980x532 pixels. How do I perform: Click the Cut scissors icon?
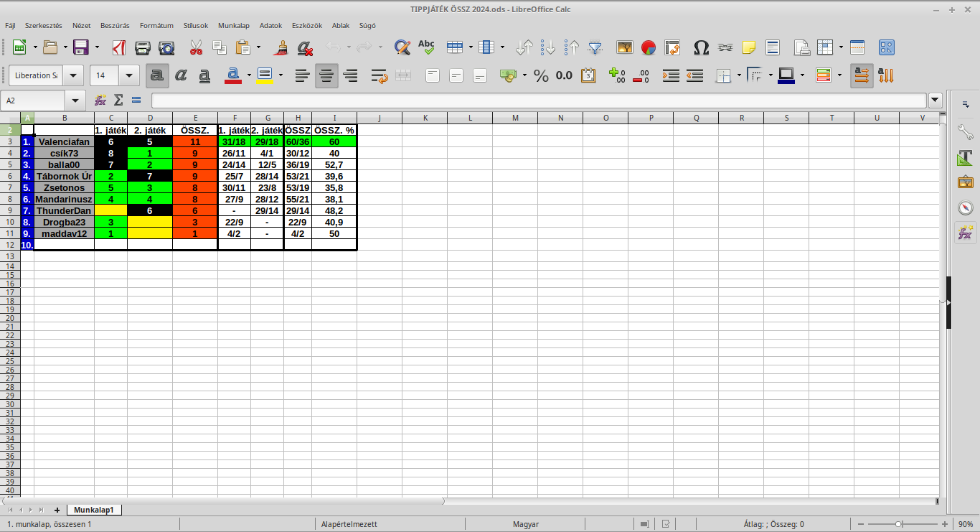196,47
